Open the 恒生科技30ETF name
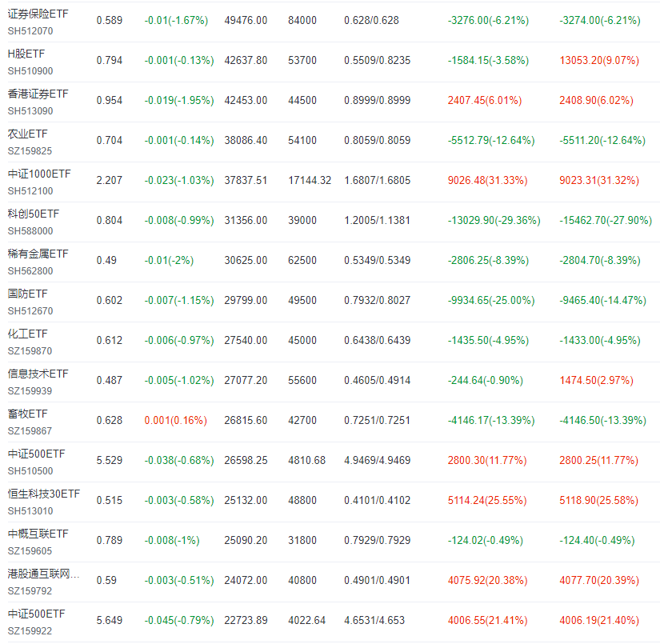 (x=44, y=494)
